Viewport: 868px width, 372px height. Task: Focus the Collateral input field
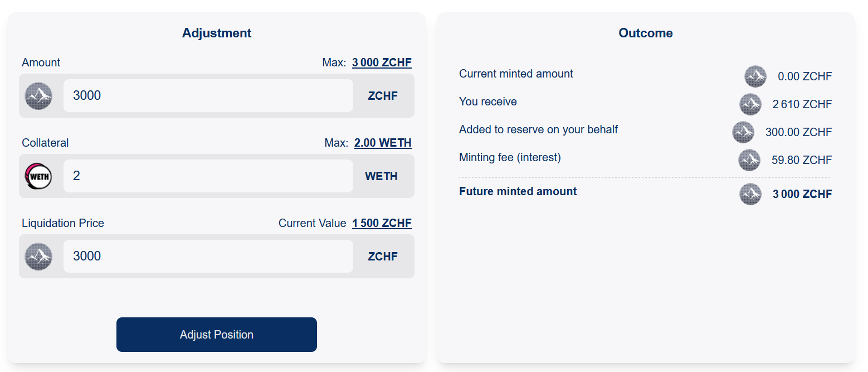[x=208, y=176]
